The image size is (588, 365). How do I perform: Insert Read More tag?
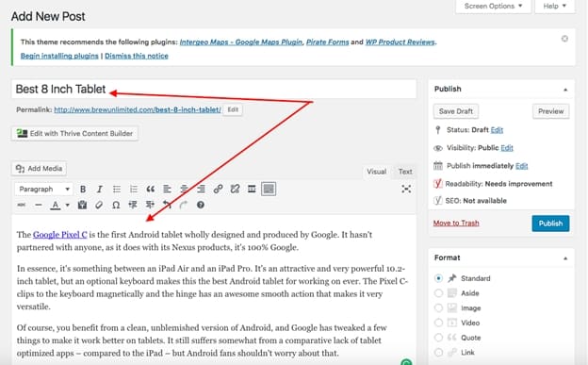[252, 190]
